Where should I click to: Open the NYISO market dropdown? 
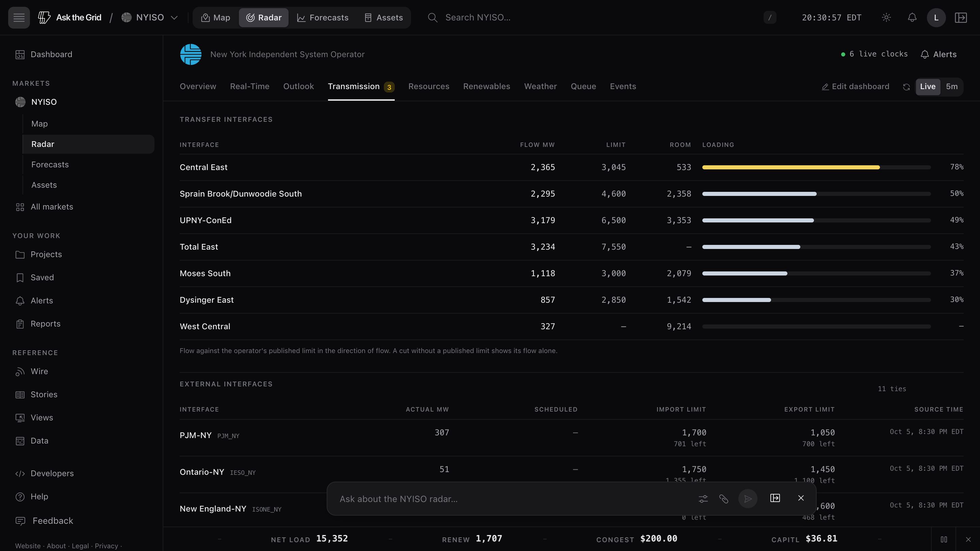[149, 17]
